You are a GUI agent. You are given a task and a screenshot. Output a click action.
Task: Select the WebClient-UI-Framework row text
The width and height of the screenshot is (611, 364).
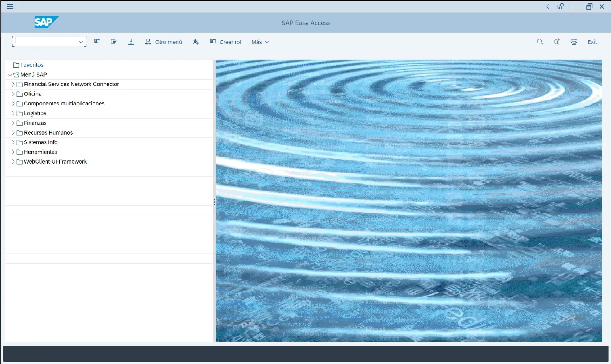pos(55,162)
